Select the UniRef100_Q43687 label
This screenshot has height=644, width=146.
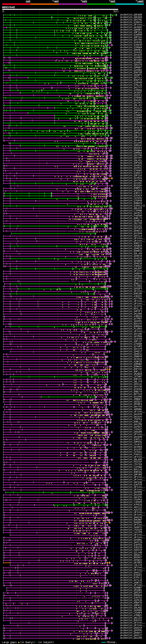click(131, 93)
